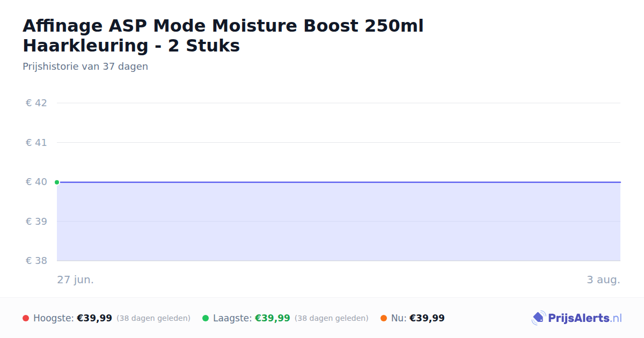Click the product title heading

[x=223, y=35]
